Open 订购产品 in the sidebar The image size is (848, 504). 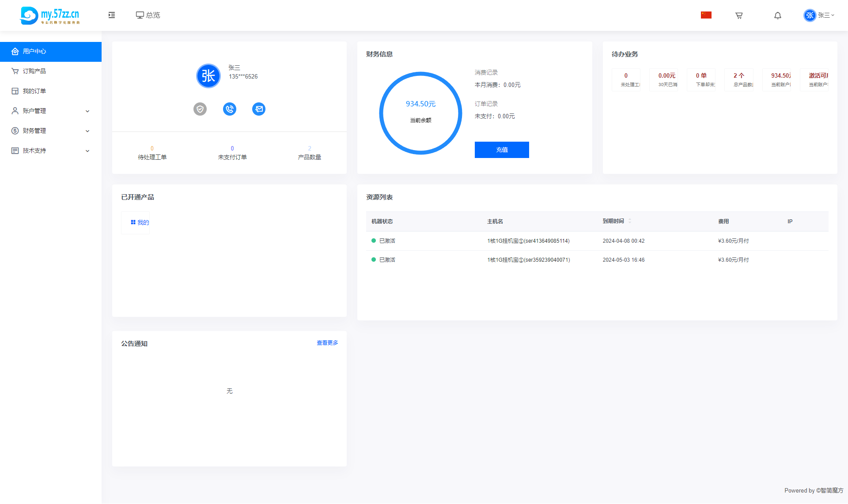(51, 71)
